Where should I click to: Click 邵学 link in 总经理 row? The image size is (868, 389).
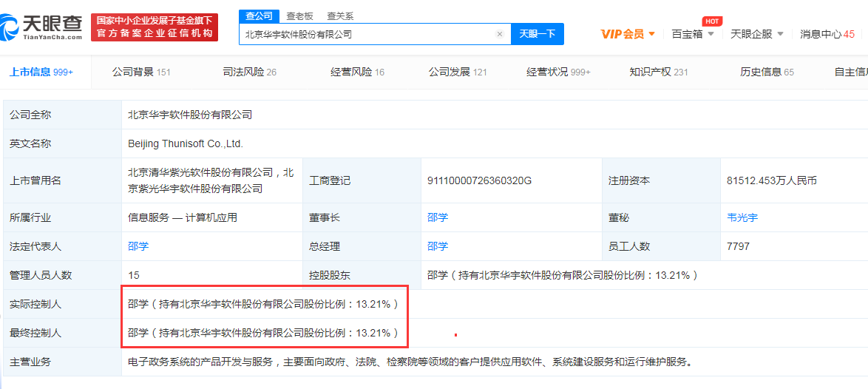click(x=437, y=246)
